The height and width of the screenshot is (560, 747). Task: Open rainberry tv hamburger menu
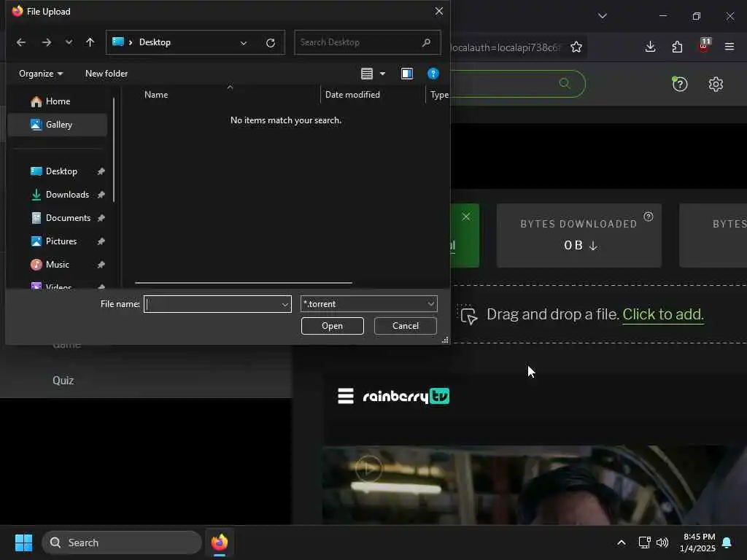coord(346,396)
